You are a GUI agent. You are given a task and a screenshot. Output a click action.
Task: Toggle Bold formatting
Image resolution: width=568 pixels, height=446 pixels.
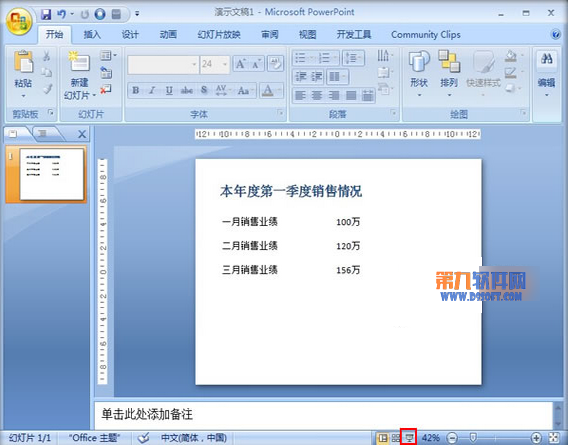tap(136, 90)
